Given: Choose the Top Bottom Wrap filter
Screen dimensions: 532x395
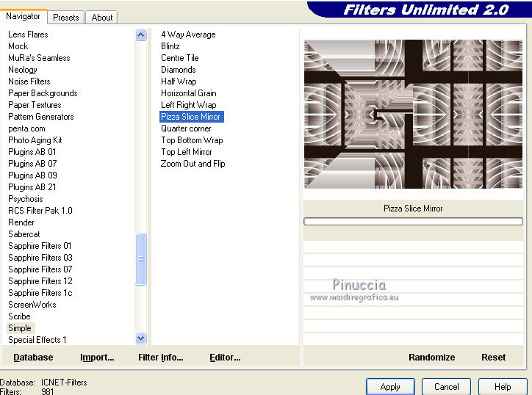Looking at the screenshot, I should 192,140.
